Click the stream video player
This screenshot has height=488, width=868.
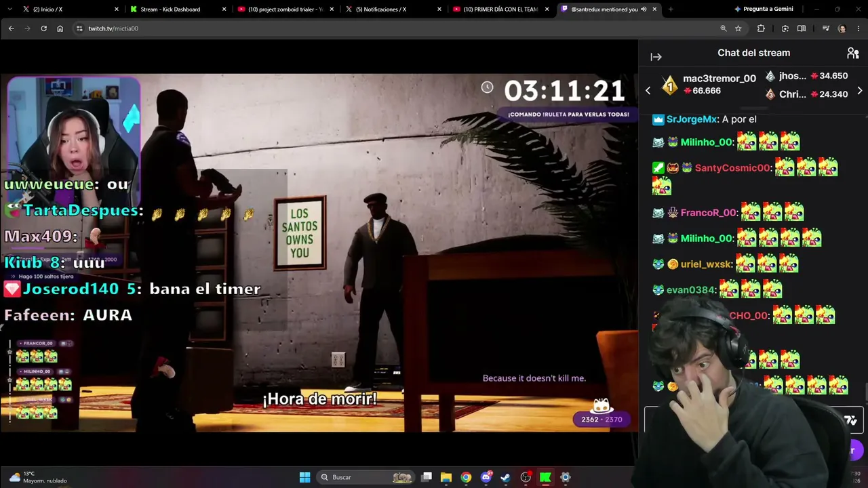click(x=319, y=252)
